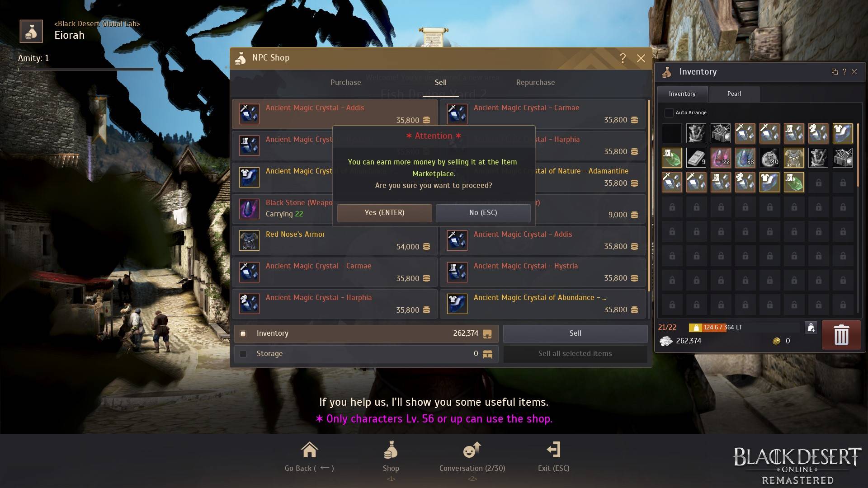Click the Ancient Magic Crystal - Addis icon
Image resolution: width=868 pixels, height=488 pixels.
pyautogui.click(x=249, y=113)
